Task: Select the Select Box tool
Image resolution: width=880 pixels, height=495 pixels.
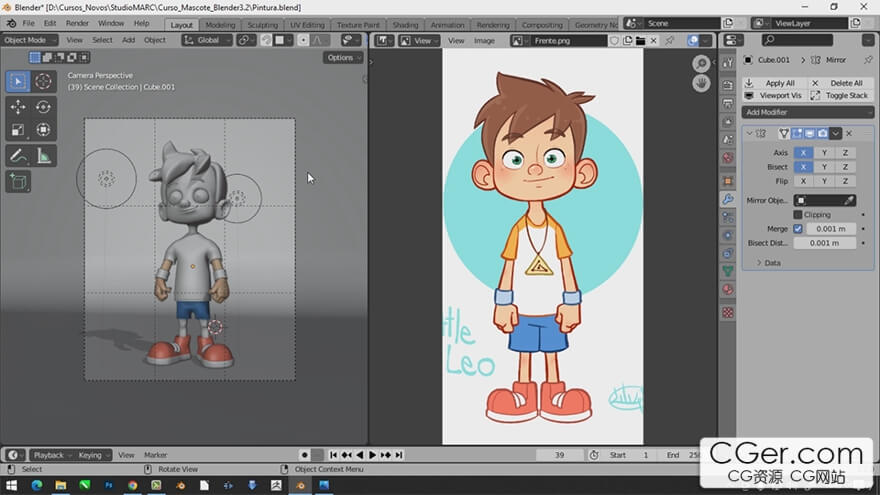Action: point(18,81)
